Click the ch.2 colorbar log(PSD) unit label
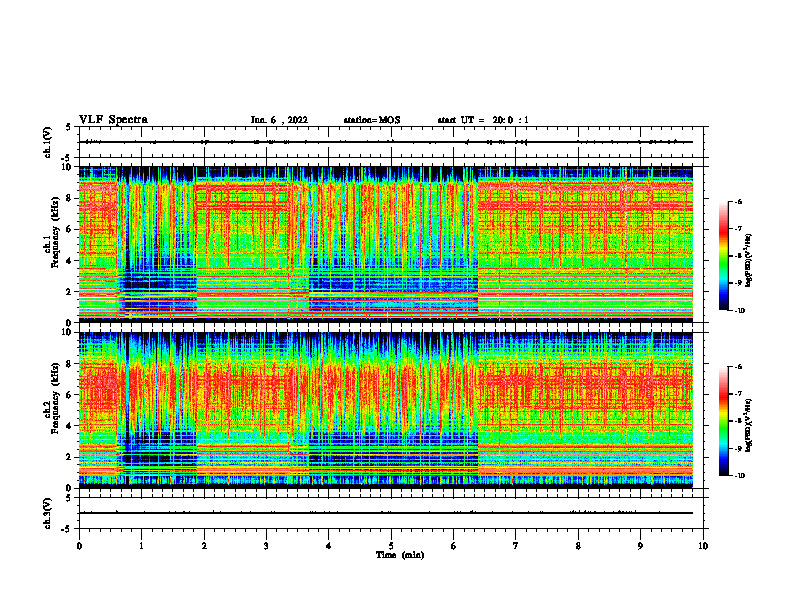Image resolution: width=792 pixels, height=612 pixels. pyautogui.click(x=749, y=424)
